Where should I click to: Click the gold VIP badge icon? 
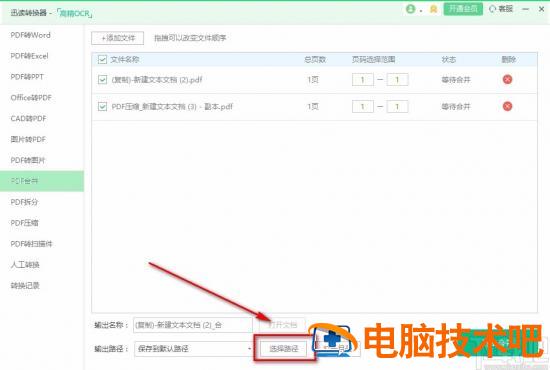[x=434, y=9]
